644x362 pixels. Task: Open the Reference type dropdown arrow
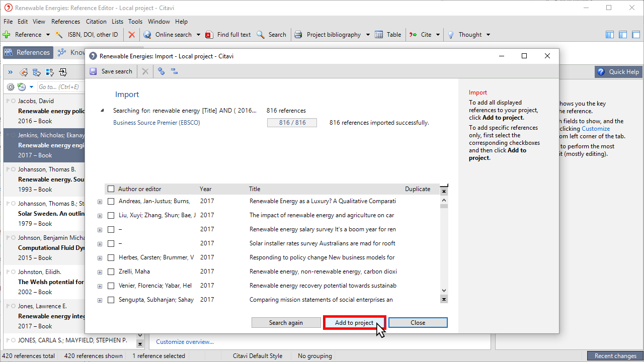click(x=48, y=35)
